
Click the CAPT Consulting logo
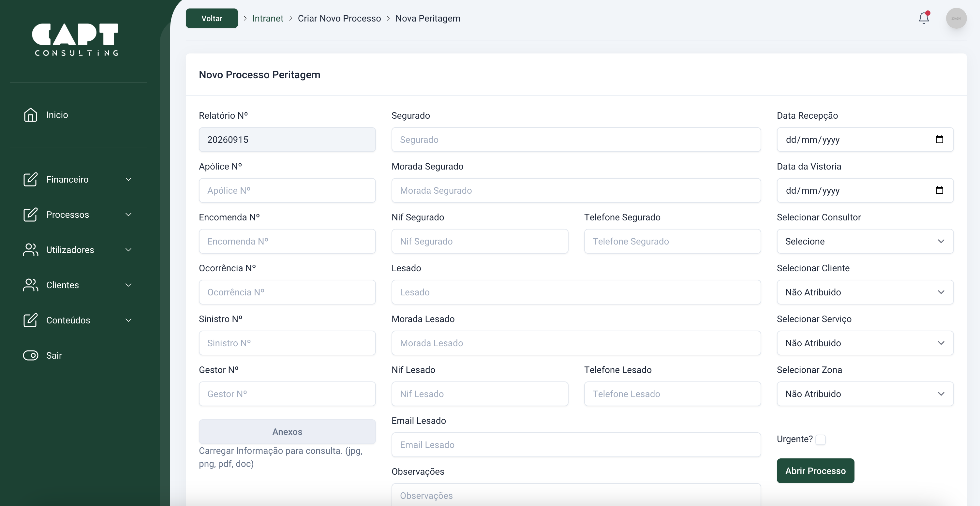click(x=75, y=39)
